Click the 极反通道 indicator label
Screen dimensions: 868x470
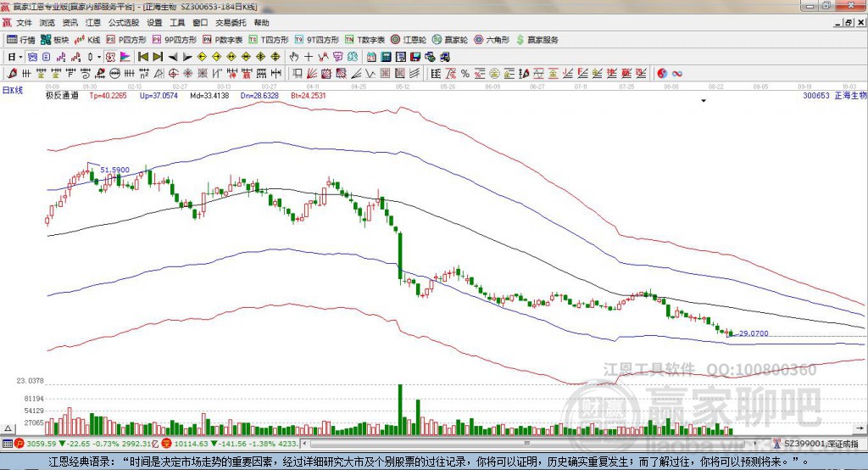tap(62, 95)
